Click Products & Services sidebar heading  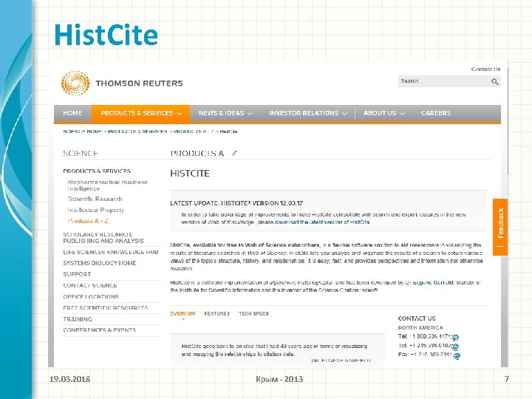click(97, 171)
